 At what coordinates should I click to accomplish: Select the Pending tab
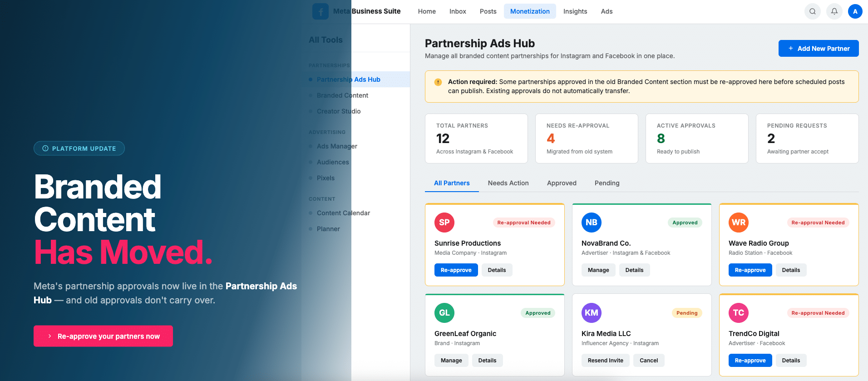click(x=607, y=183)
